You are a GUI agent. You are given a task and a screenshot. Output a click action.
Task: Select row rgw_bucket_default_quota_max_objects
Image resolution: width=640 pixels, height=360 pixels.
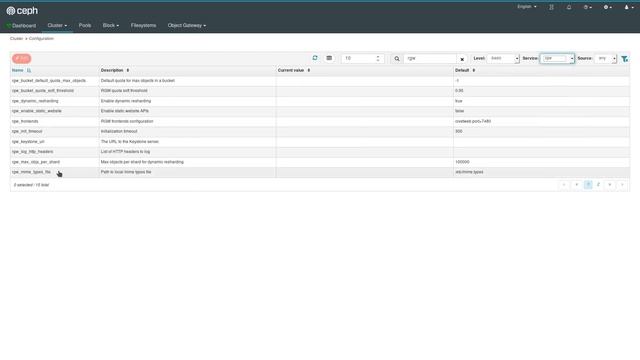coord(320,80)
